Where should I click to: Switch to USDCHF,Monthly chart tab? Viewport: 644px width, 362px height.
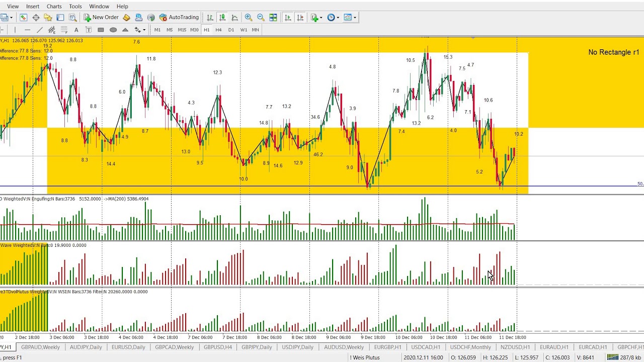(470, 347)
